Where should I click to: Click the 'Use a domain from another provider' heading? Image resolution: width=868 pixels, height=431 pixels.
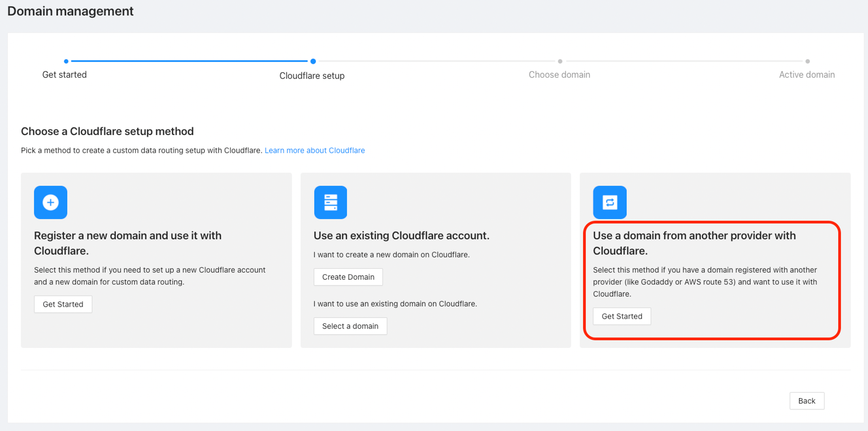click(694, 243)
